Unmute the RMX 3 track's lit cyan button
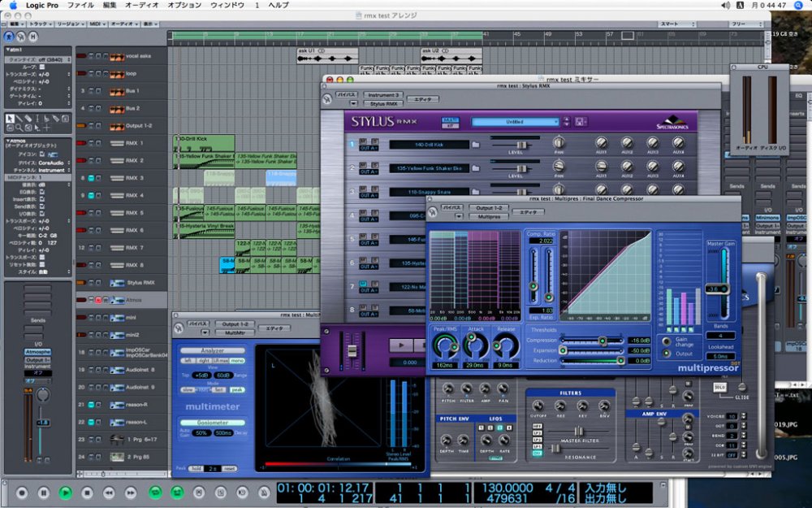812x508 pixels. (x=91, y=178)
